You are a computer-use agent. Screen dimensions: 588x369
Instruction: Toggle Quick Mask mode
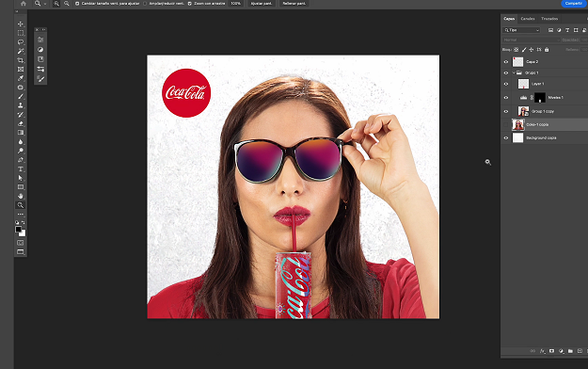[x=21, y=243]
